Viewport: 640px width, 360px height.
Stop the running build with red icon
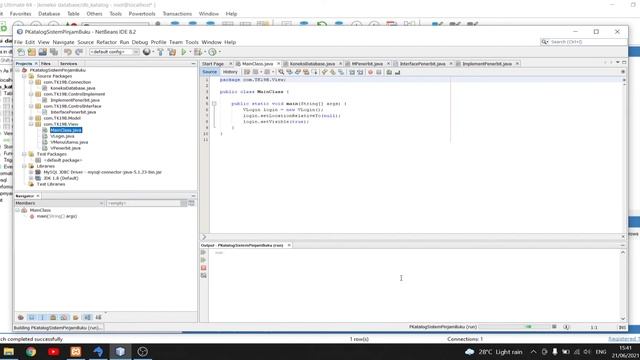click(203, 268)
